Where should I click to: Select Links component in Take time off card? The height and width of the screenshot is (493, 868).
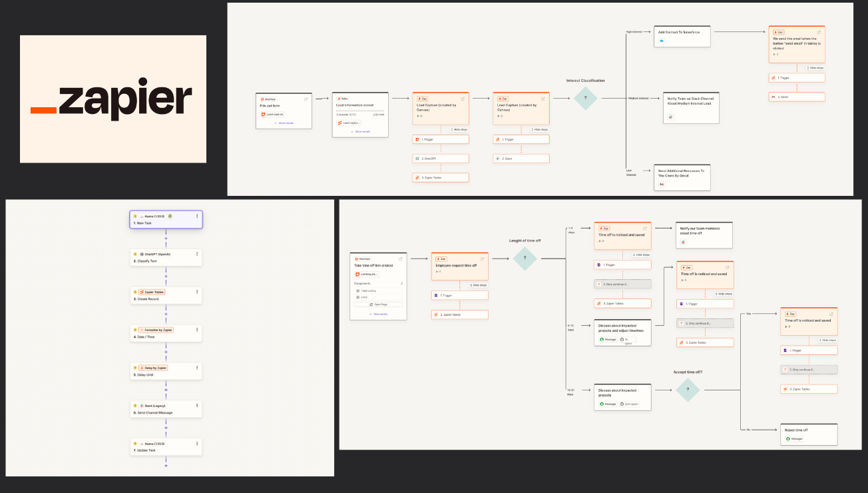tap(379, 297)
